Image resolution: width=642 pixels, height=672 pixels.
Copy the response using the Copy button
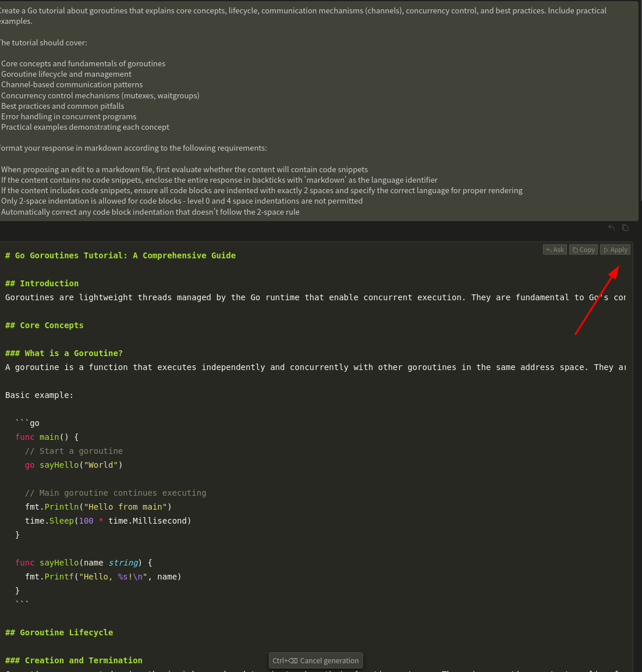tap(583, 250)
